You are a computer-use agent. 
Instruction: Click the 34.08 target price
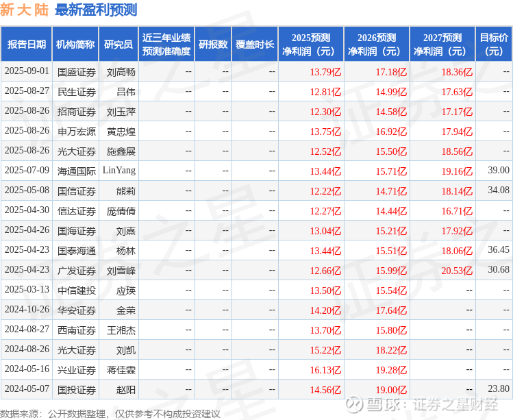[x=499, y=190]
